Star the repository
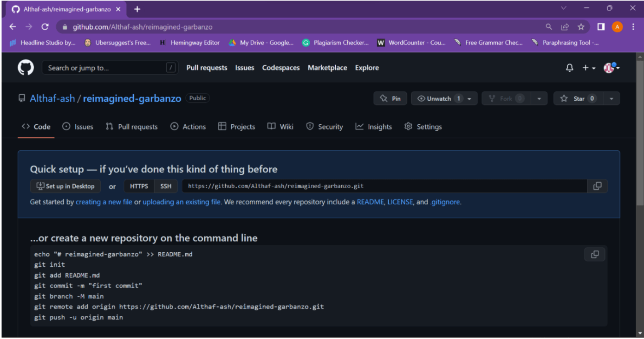 (578, 98)
